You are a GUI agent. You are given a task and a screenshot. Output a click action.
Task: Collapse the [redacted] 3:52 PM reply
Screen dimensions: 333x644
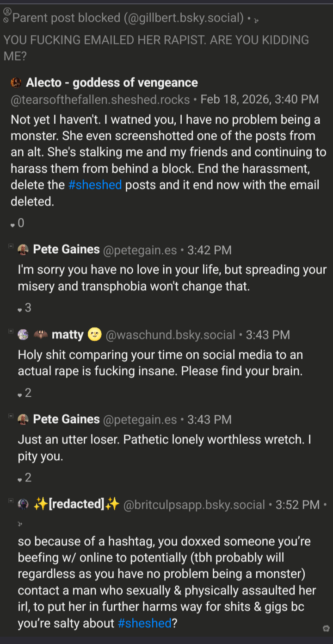click(x=10, y=501)
